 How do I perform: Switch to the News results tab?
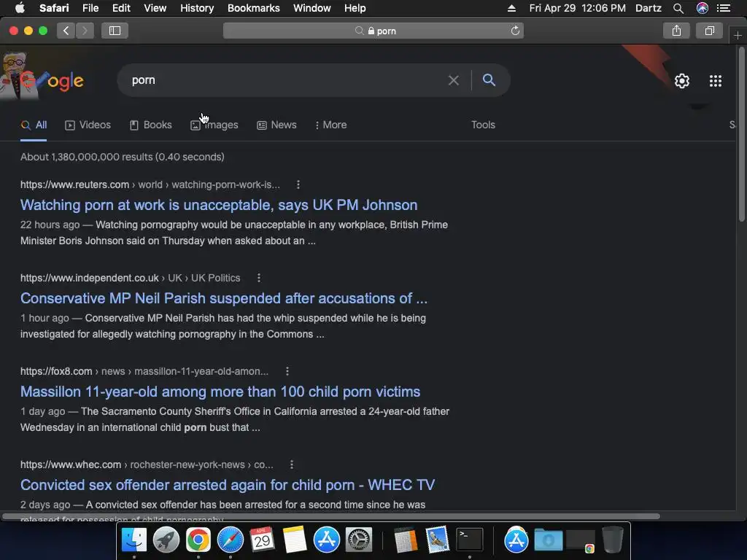[276, 125]
